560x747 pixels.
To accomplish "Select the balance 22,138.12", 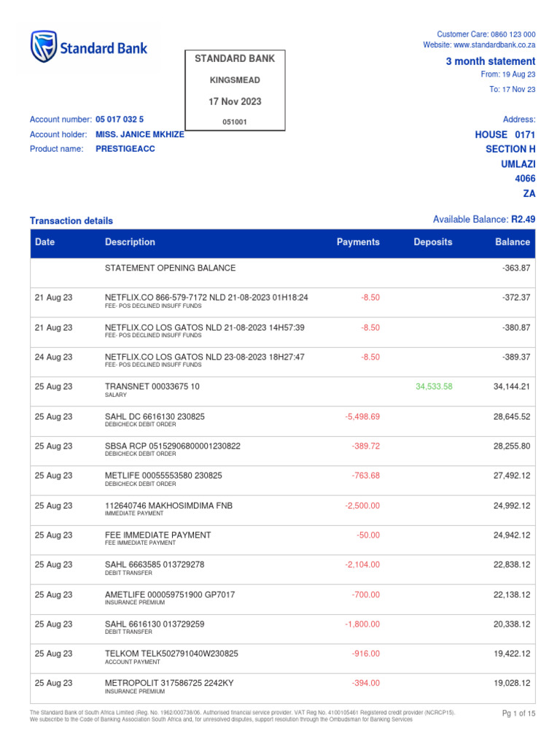I will tap(511, 595).
